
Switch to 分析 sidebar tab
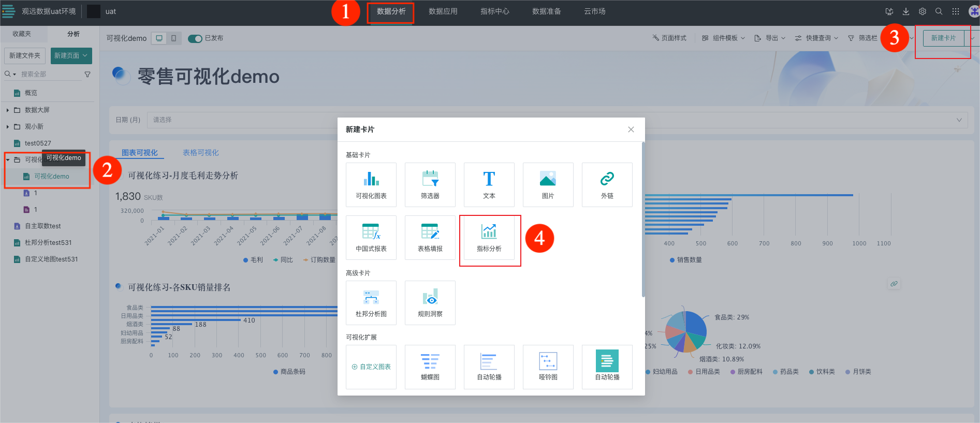(x=74, y=34)
